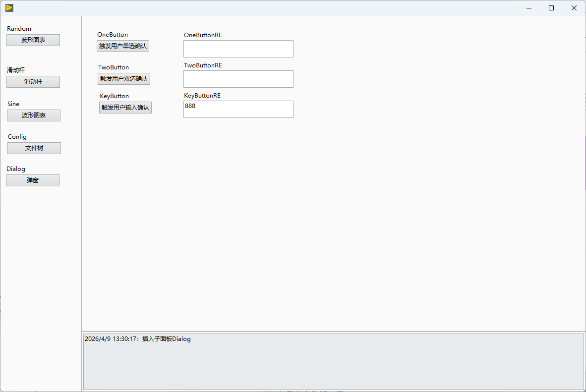Click the horizontal splitter above the log
Screen dimensions: 586x392
(x=333, y=332)
